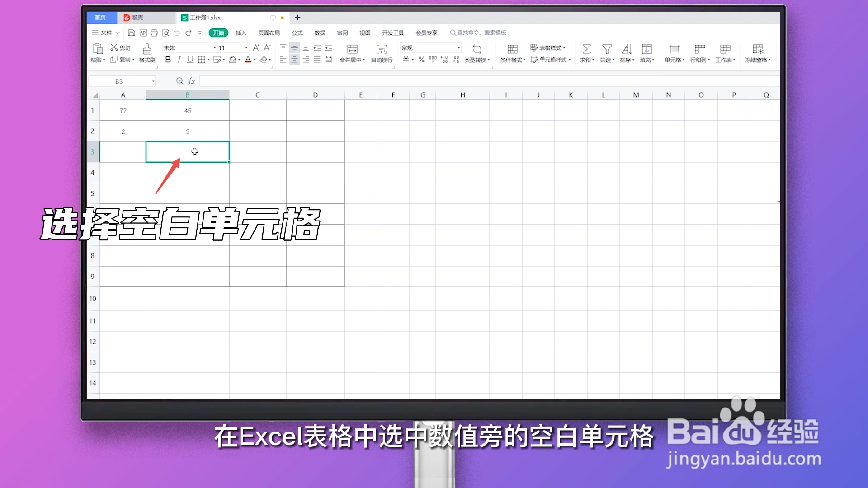Toggle 自动换行 wrap text
Screen dimensions: 868x488
(x=381, y=53)
